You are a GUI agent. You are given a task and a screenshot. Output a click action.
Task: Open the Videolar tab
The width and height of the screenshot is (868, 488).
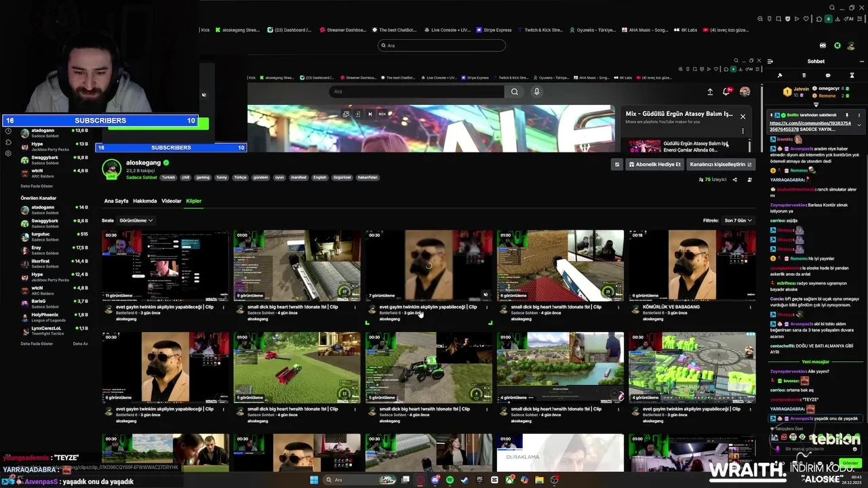[x=171, y=201]
